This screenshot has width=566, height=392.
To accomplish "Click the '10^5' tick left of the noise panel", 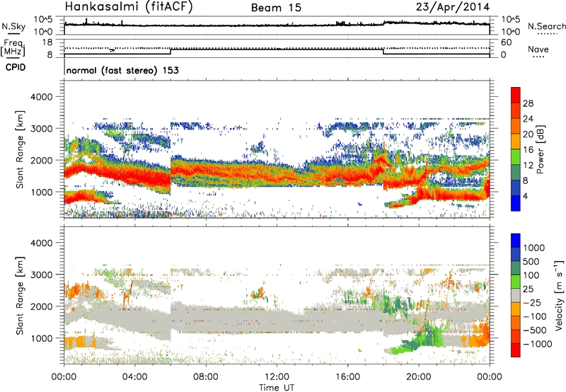I will click(43, 20).
